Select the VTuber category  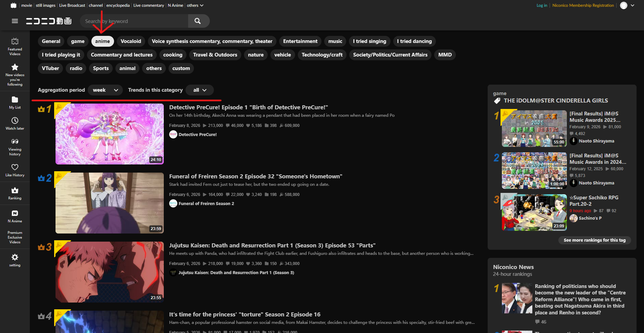pos(50,68)
